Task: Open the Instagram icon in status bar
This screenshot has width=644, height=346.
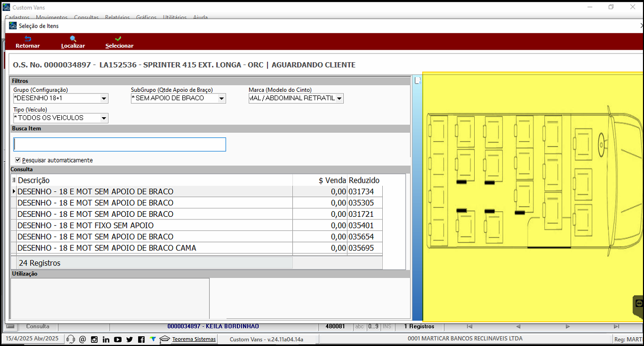Action: [94, 339]
